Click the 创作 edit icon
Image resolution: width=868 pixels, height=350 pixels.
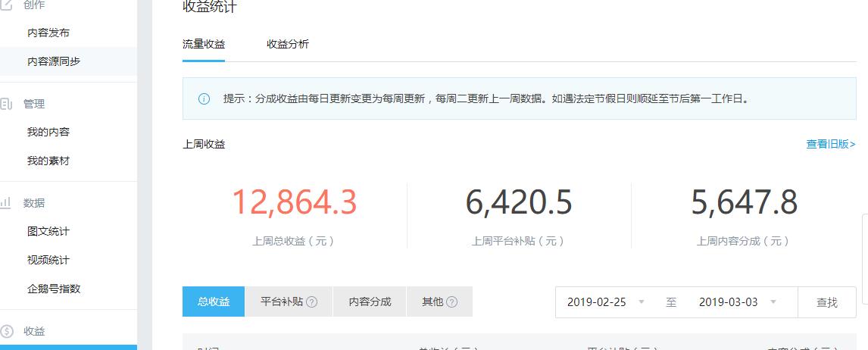[6, 5]
